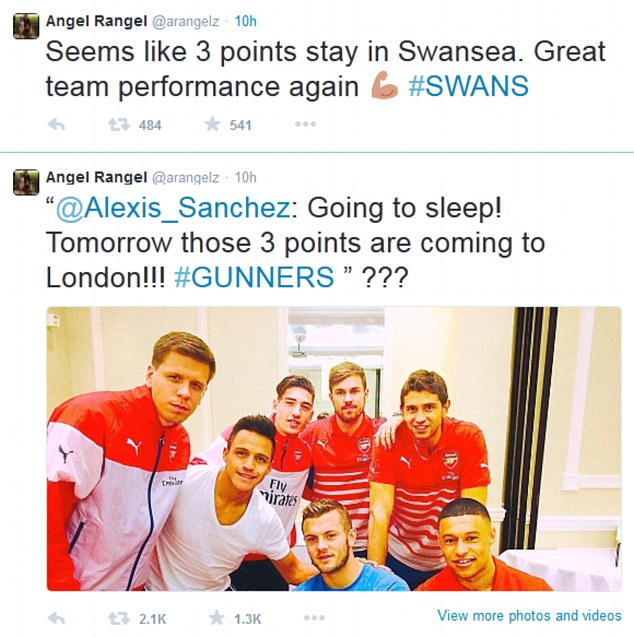Retweet the tweet with 2.1K retweets

coord(119,619)
